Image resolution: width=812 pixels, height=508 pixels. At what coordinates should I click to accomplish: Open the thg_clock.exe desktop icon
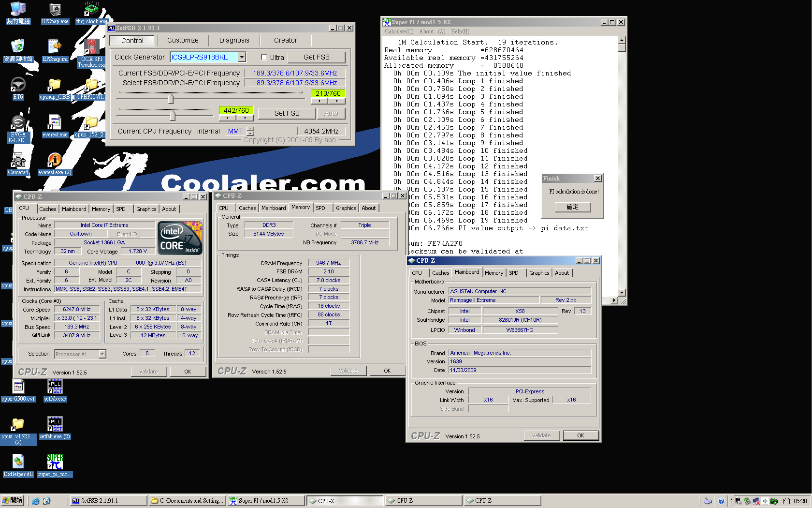coord(92,13)
